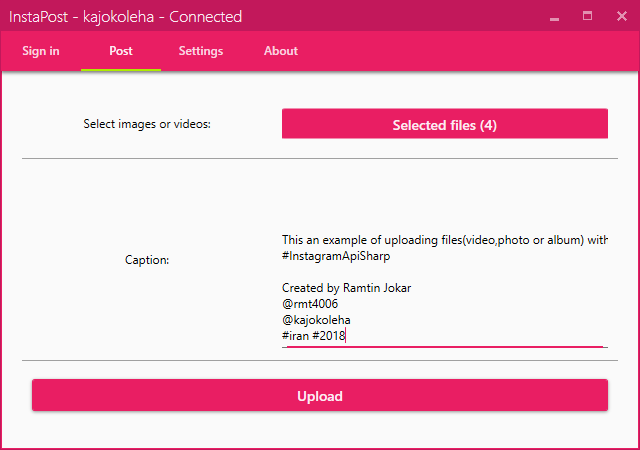Viewport: 640px width, 450px height.
Task: Switch to the Post tab
Action: (120, 51)
